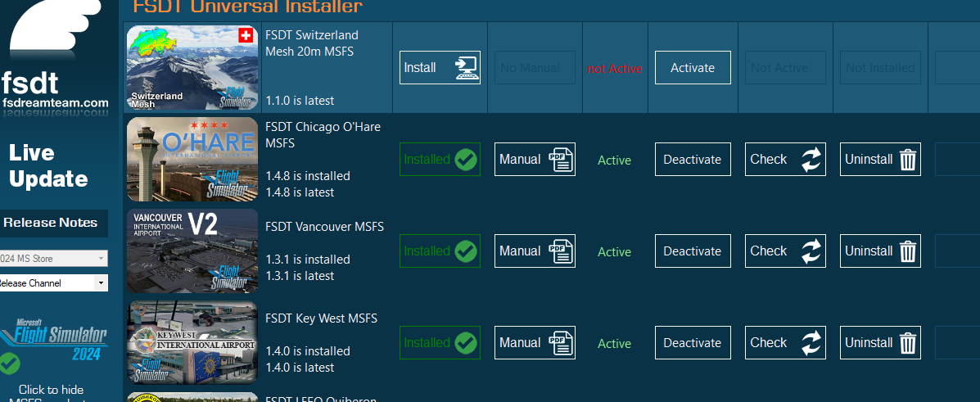The image size is (980, 402).
Task: Deactivate FSDT Vancouver MSFS
Action: [692, 251]
